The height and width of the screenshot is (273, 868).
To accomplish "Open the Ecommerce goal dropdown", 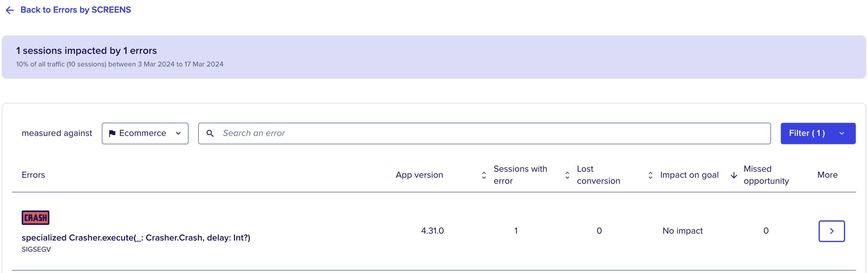I will click(145, 133).
